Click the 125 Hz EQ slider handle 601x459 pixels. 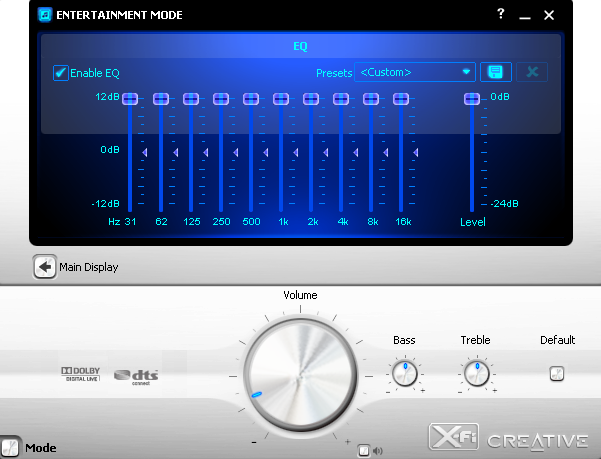click(191, 99)
